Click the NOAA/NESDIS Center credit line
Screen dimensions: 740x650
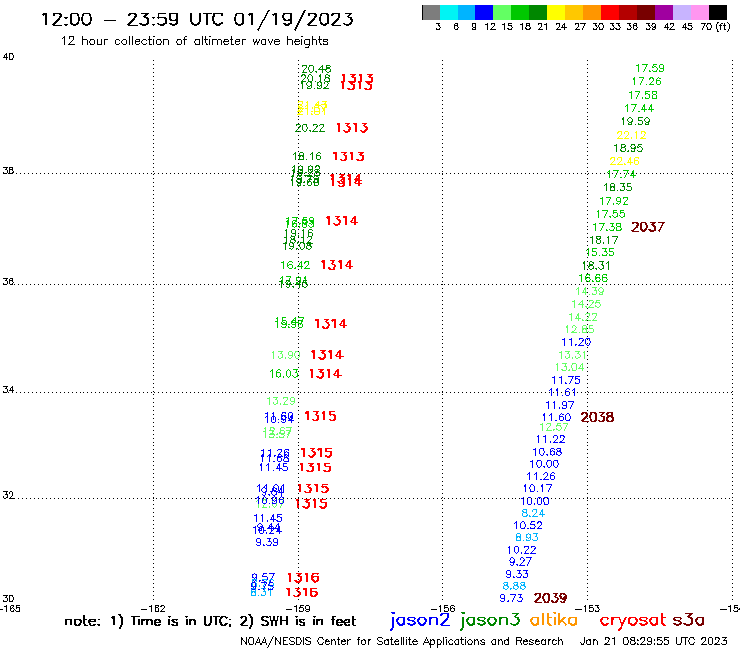pos(402,641)
